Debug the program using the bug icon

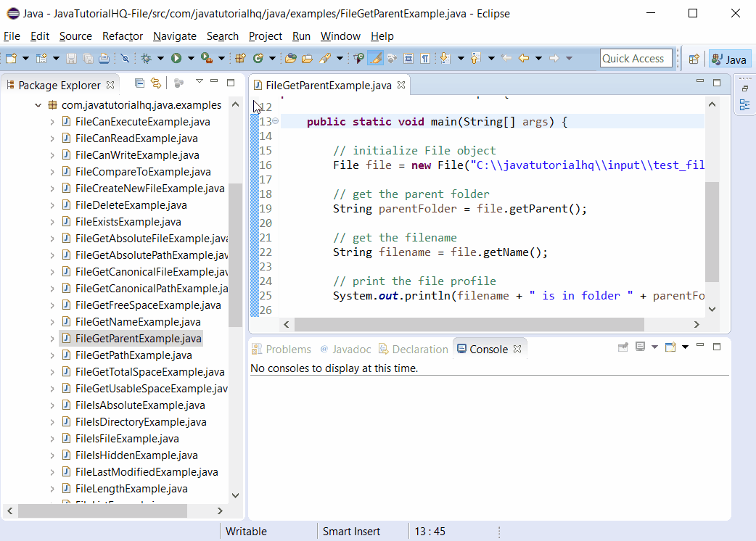pos(146,58)
